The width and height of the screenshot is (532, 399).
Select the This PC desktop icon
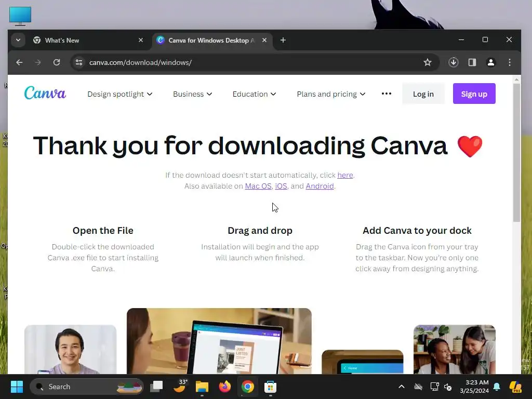pyautogui.click(x=20, y=16)
